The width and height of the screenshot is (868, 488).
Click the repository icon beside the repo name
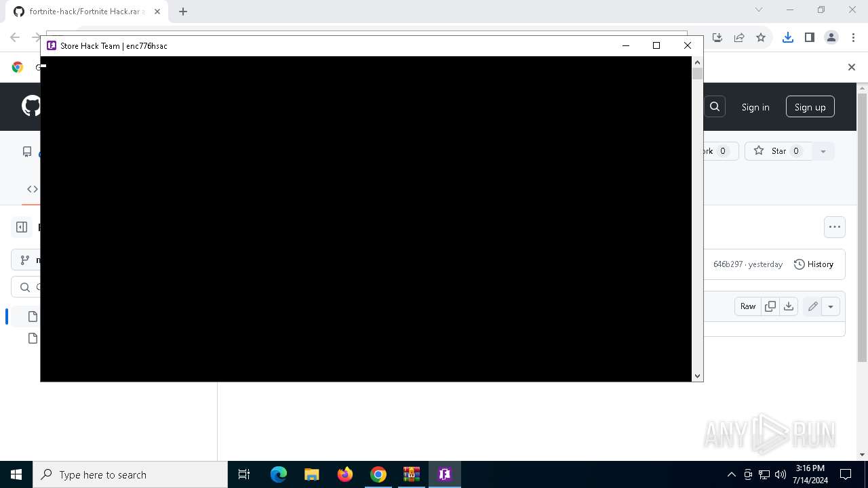(27, 151)
